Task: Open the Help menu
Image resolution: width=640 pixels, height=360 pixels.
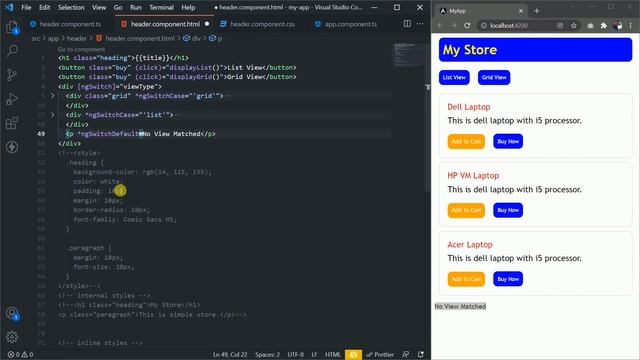Action: point(188,7)
